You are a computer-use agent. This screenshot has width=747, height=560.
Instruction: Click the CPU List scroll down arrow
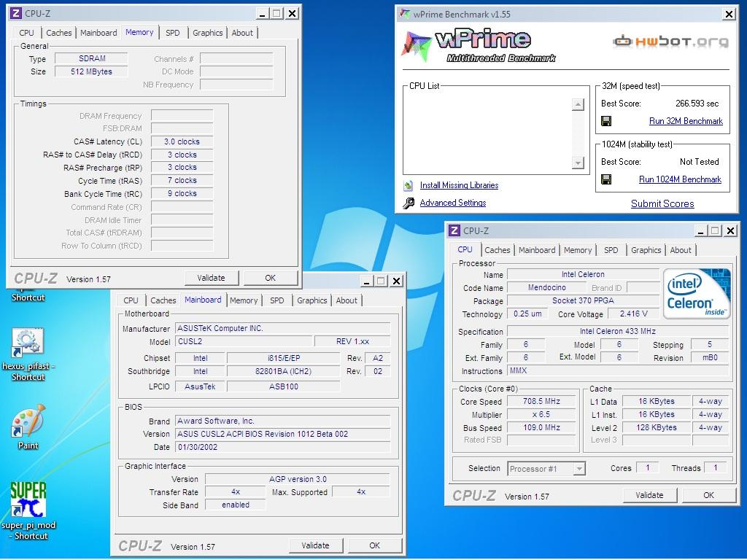pyautogui.click(x=578, y=163)
